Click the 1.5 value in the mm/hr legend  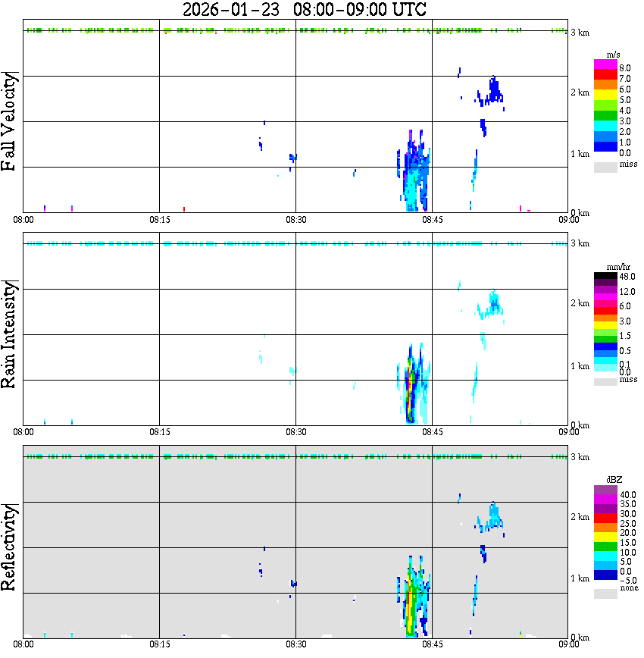625,335
